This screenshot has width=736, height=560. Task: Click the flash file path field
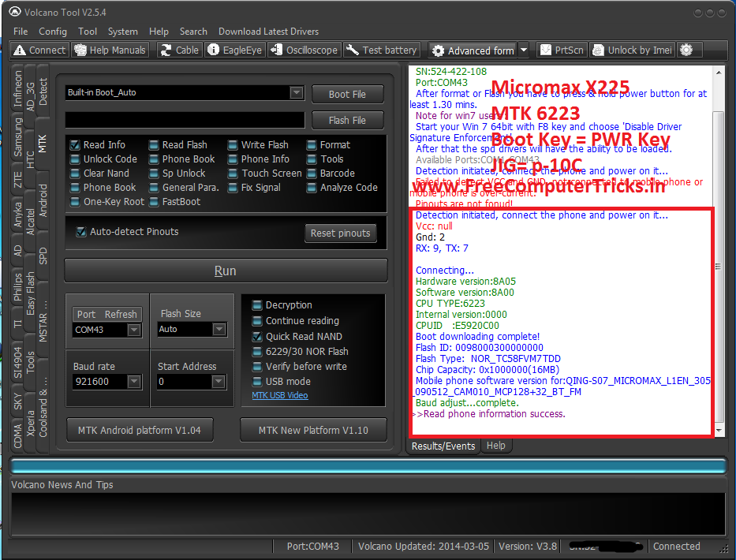(x=185, y=120)
